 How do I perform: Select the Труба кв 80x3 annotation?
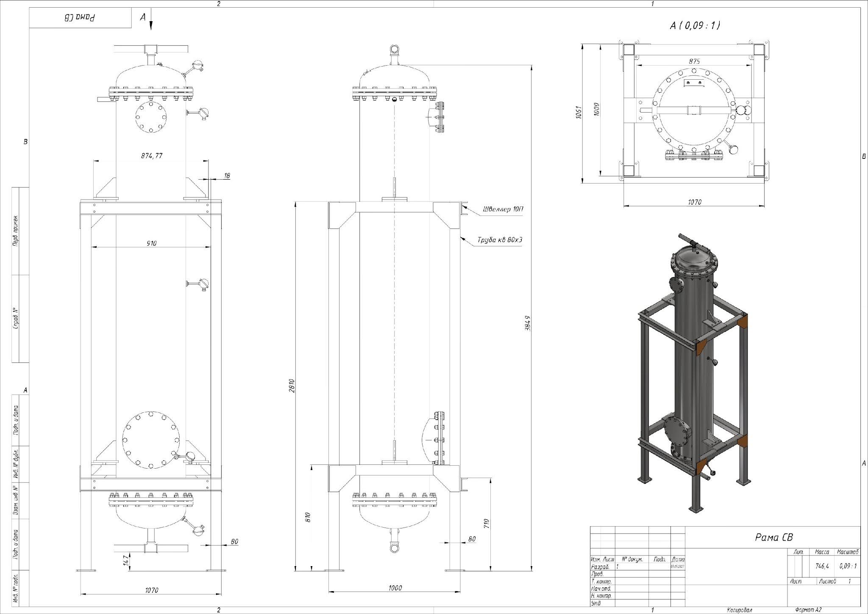pos(500,240)
